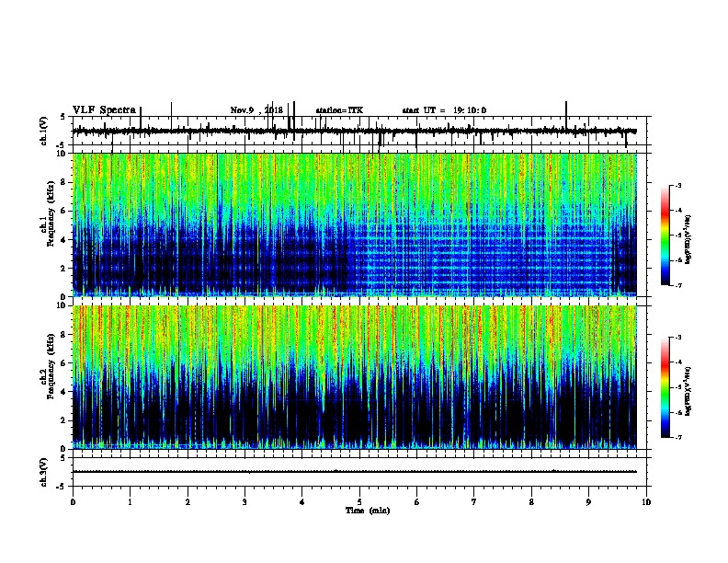Click time tick label "5" on bottom axis
Viewport: 728px width, 563px height.
[359, 502]
